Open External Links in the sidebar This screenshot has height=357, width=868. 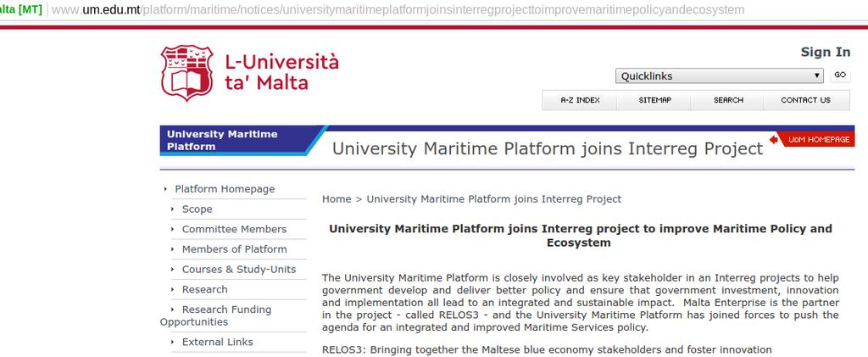(x=218, y=342)
